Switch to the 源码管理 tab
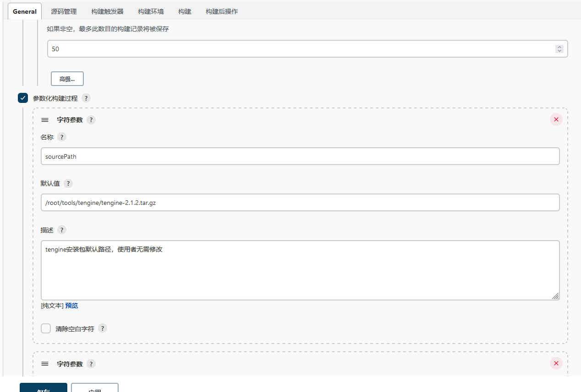Viewport: 581px width, 392px height. [64, 11]
